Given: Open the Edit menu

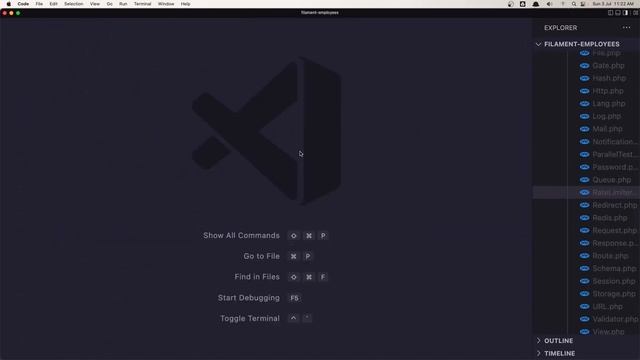Looking at the screenshot, I should [x=53, y=4].
